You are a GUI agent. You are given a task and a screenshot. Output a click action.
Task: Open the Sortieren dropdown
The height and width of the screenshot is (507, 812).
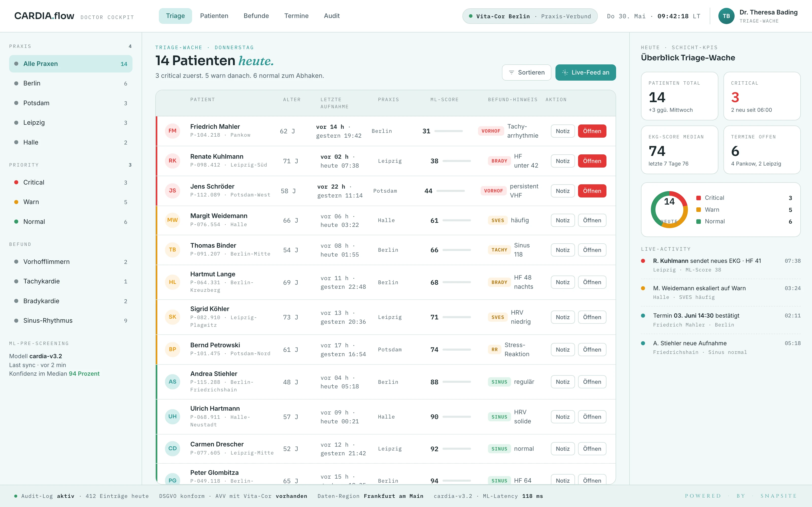(527, 73)
